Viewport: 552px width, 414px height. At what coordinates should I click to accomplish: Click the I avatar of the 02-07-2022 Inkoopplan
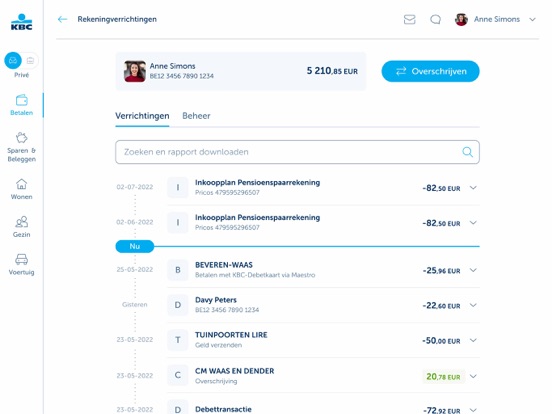178,188
